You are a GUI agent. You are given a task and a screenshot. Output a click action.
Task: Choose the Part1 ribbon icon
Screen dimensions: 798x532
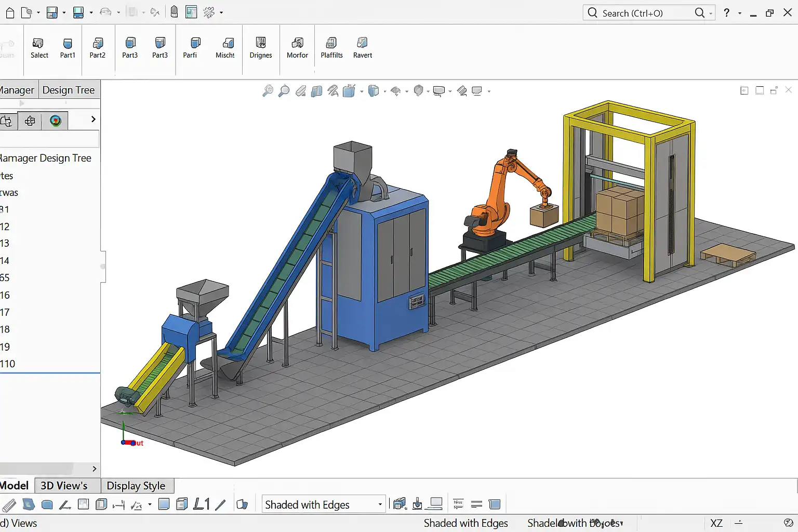[x=68, y=44]
